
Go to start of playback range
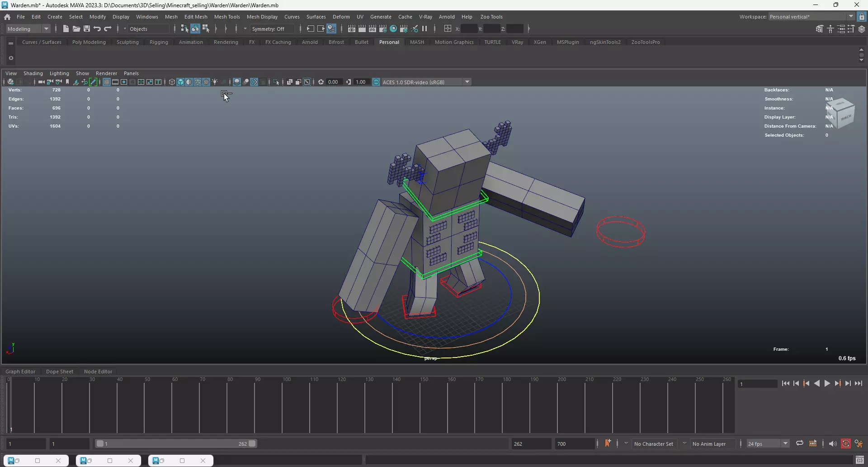[x=786, y=383]
